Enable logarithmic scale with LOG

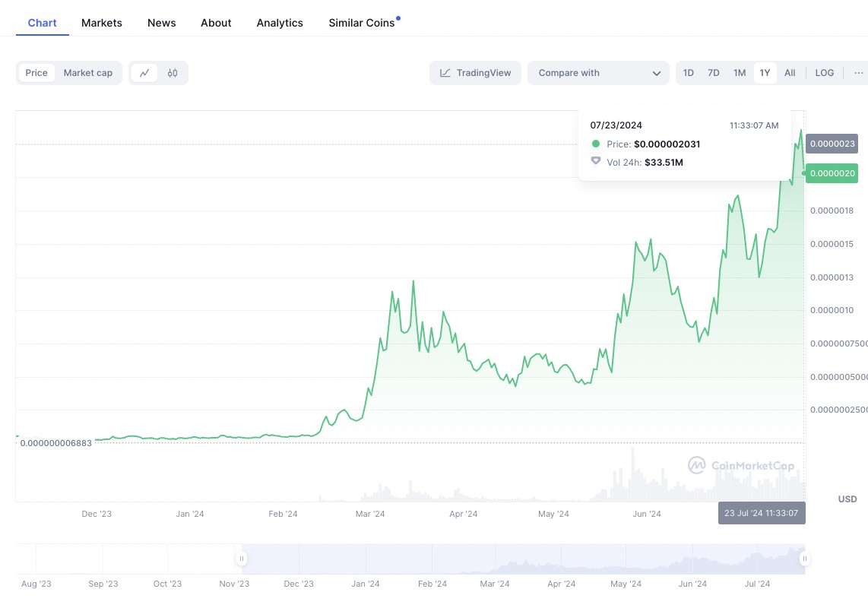824,72
